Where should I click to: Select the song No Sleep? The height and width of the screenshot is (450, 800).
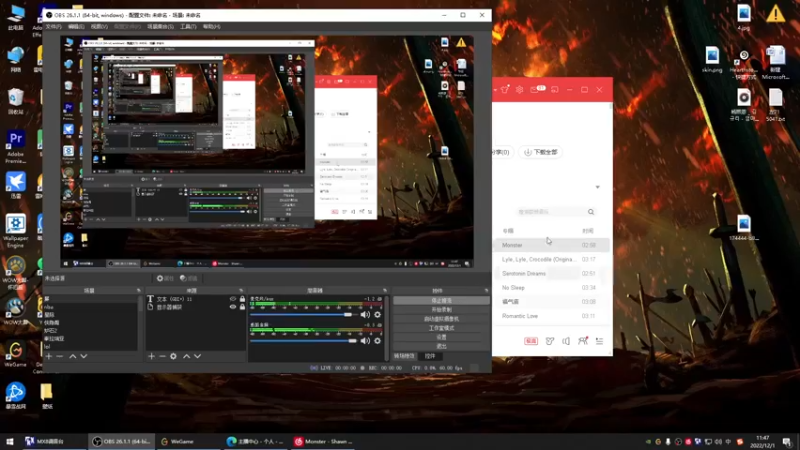pos(551,288)
